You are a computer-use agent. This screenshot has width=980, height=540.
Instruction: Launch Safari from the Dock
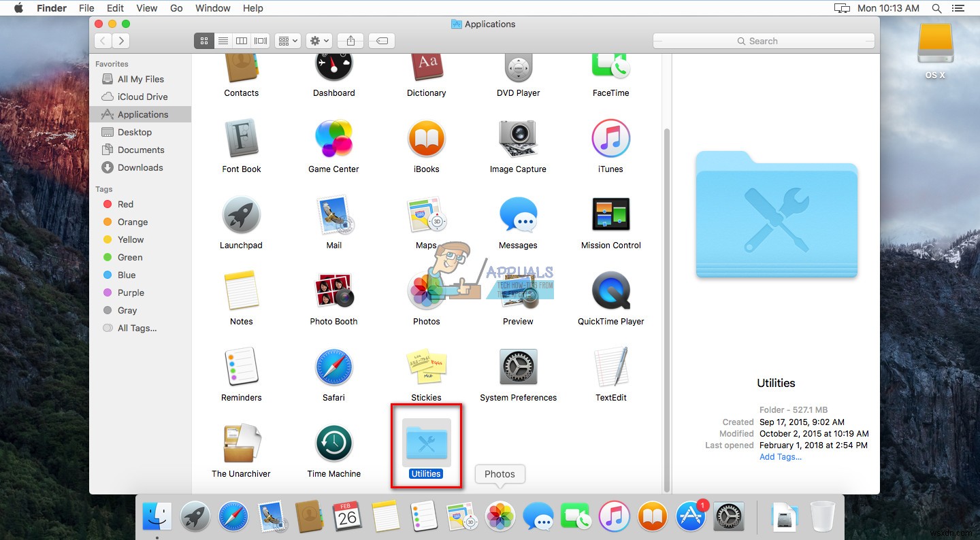point(233,516)
